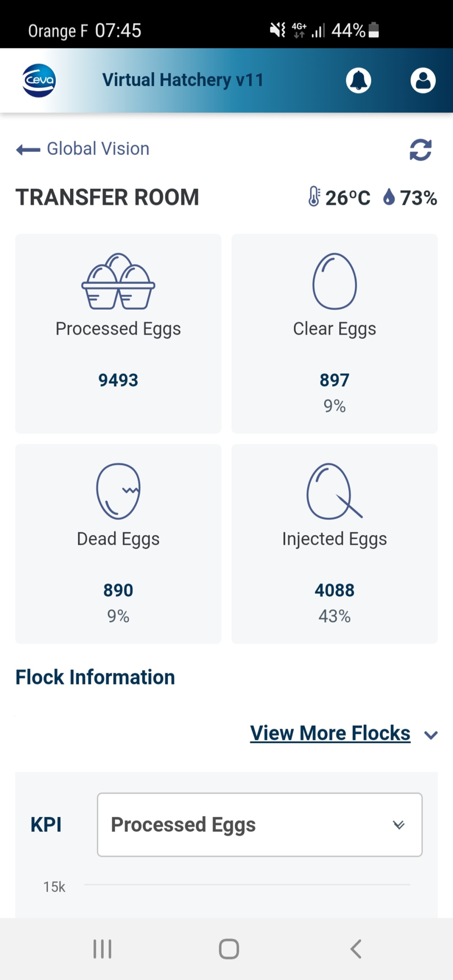Open the notifications bell icon
The width and height of the screenshot is (453, 980).
click(358, 80)
